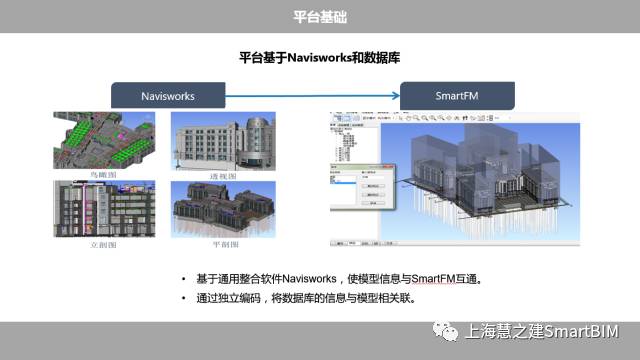Click the Navisworks header box
The image size is (640, 360).
point(168,96)
